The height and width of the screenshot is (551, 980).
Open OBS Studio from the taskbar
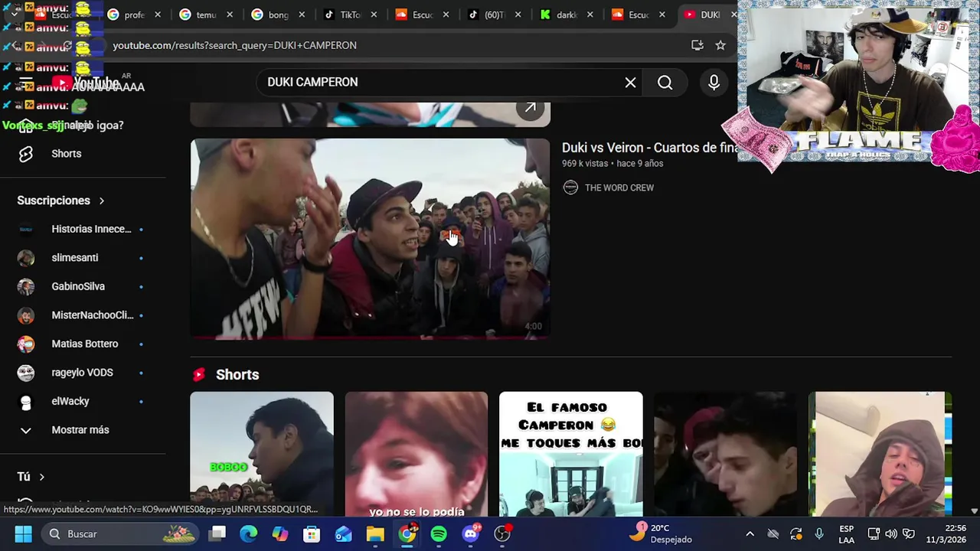(502, 533)
